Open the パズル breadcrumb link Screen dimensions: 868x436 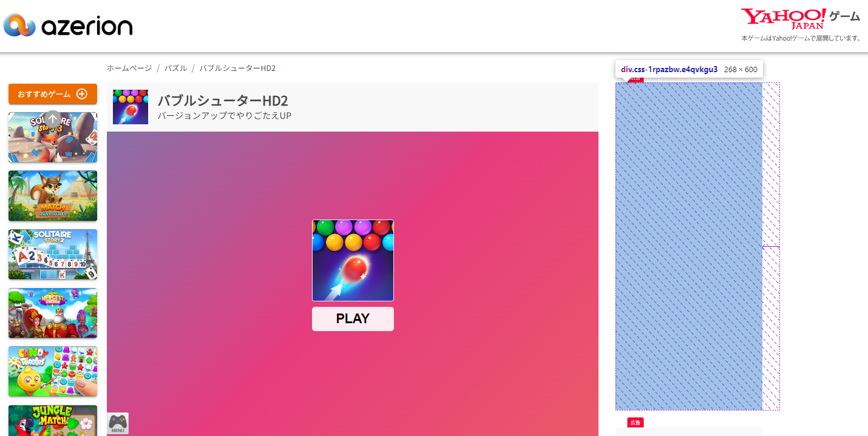176,68
